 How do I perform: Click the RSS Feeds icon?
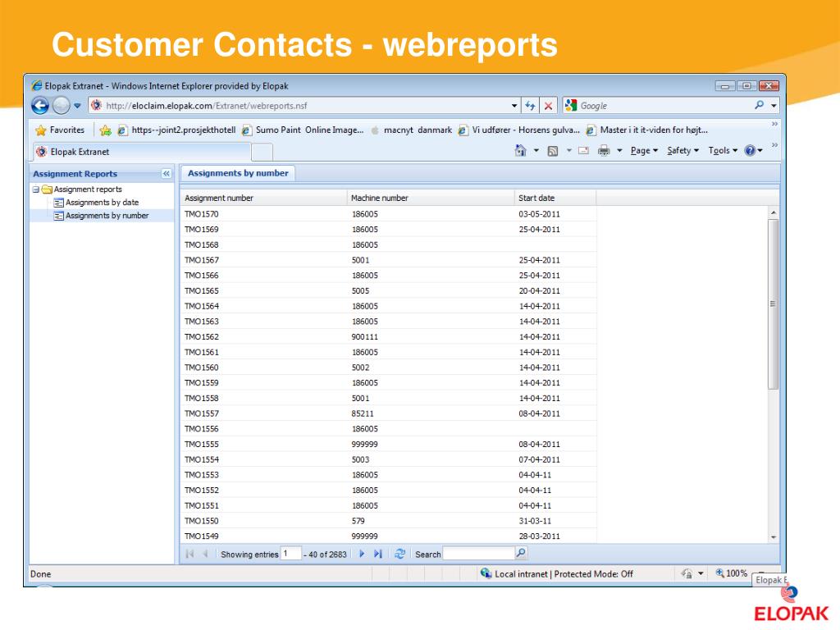[553, 151]
